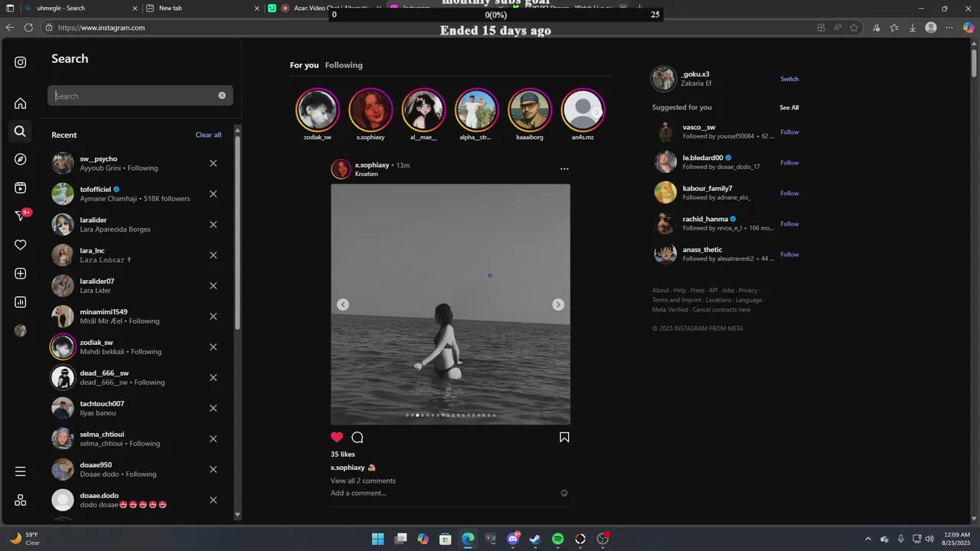Clear all recent searches

208,135
